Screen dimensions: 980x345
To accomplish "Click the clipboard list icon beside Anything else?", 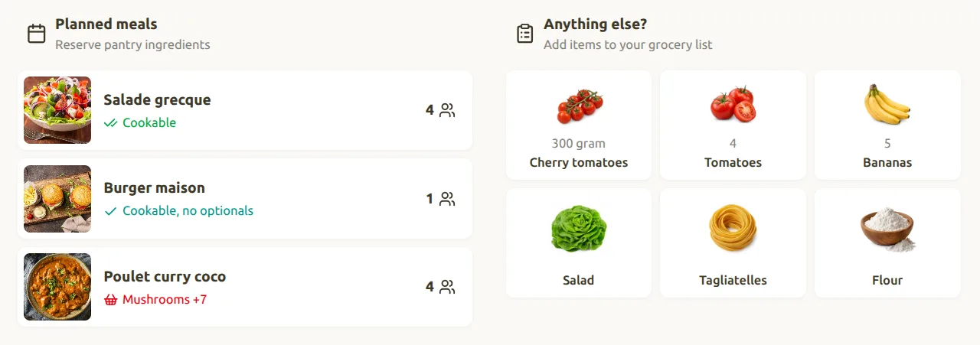I will (524, 34).
